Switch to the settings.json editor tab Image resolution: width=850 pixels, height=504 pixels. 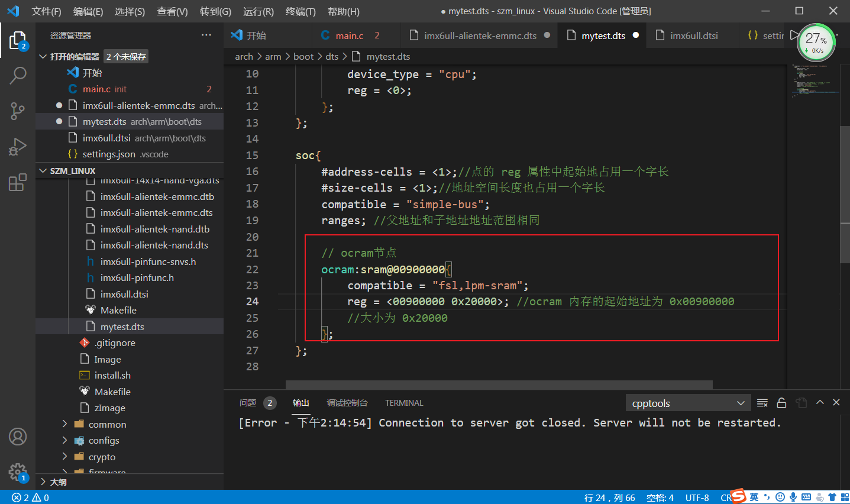[763, 35]
